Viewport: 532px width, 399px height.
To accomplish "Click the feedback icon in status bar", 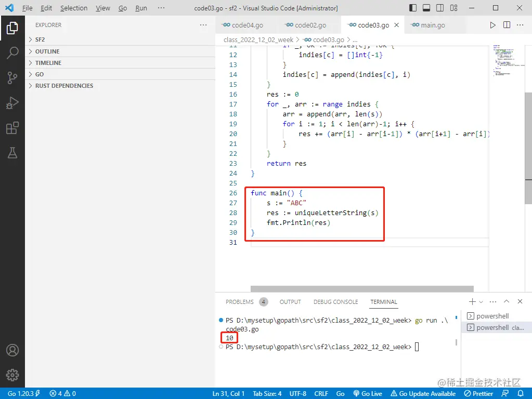I will (x=505, y=393).
